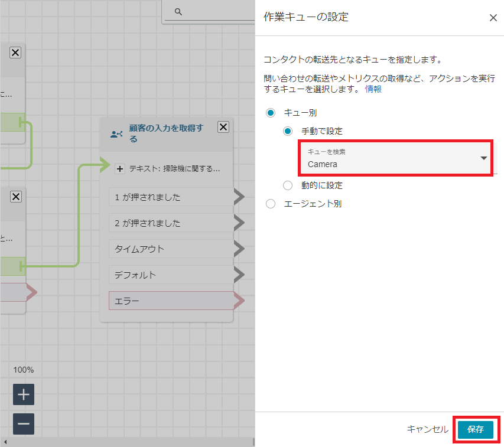Click the 100% zoom level label

pyautogui.click(x=24, y=370)
